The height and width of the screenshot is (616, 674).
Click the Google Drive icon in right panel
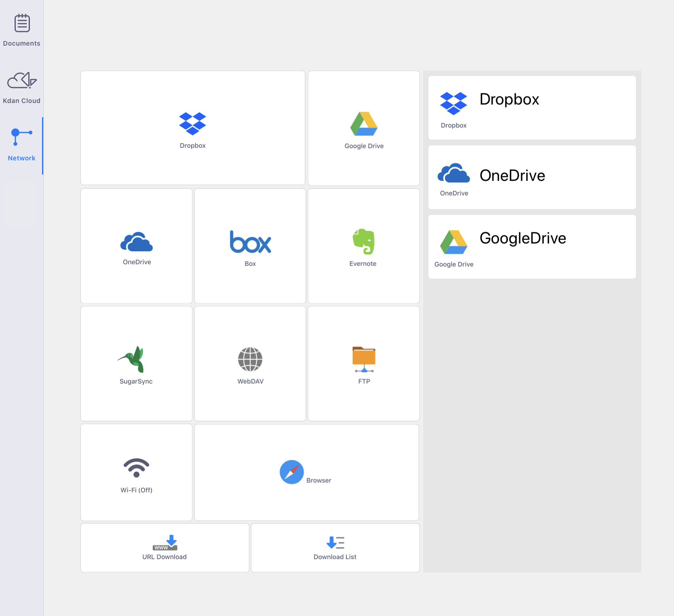click(x=454, y=242)
